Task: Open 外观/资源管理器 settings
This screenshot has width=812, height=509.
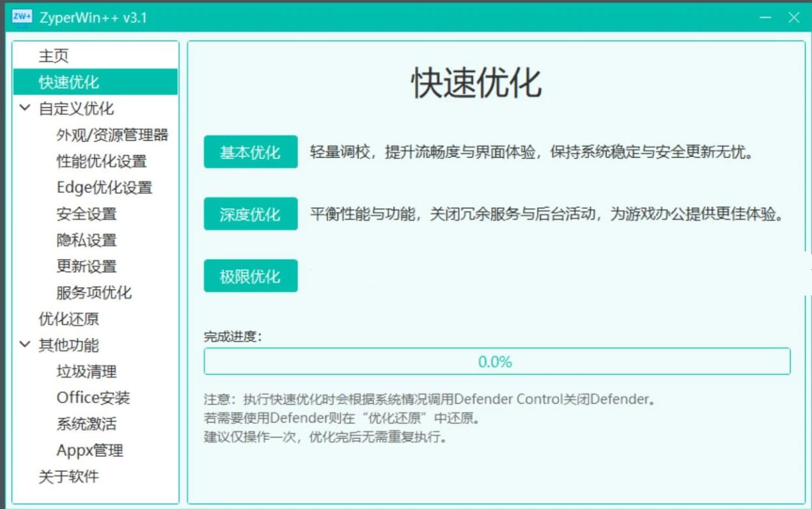Action: [x=112, y=135]
